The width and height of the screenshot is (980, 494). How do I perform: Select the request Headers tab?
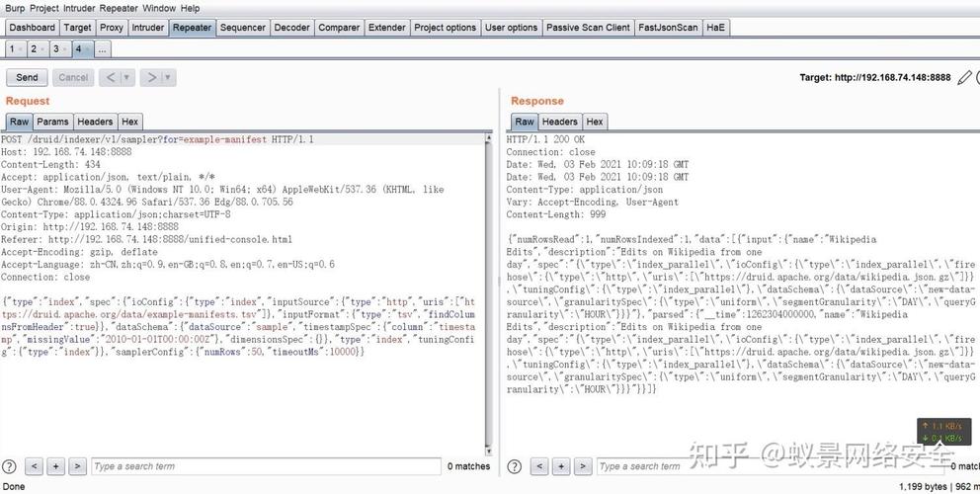point(95,122)
